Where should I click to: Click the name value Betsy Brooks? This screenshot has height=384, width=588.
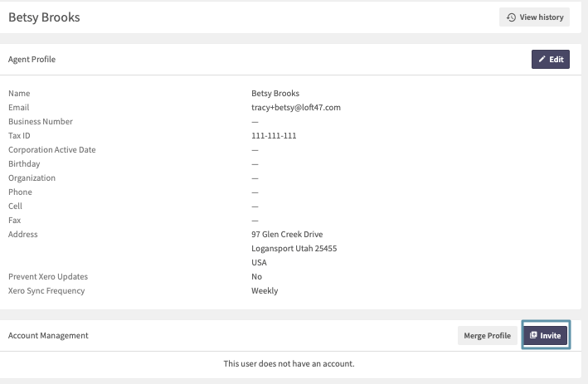(275, 94)
